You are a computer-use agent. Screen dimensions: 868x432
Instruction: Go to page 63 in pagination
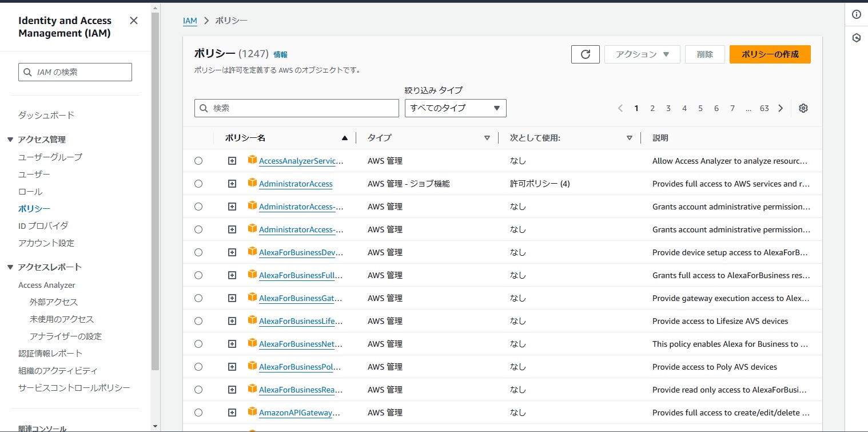coord(764,108)
